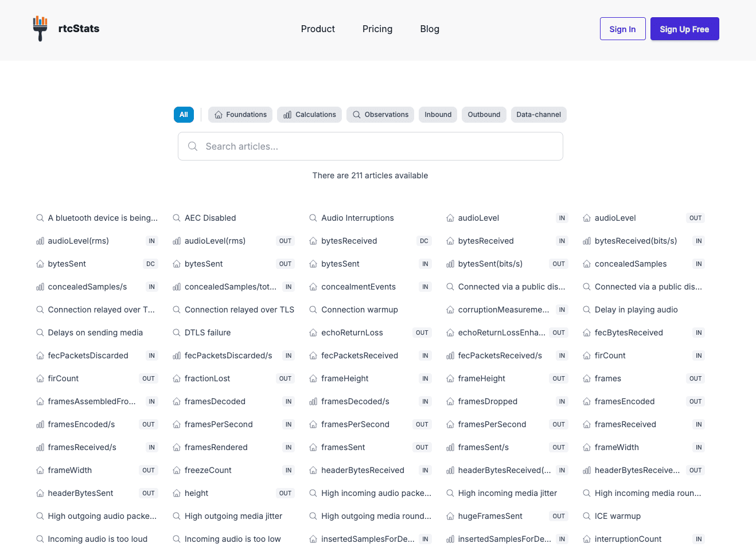Click the IN badge next to audioLevel

click(562, 218)
